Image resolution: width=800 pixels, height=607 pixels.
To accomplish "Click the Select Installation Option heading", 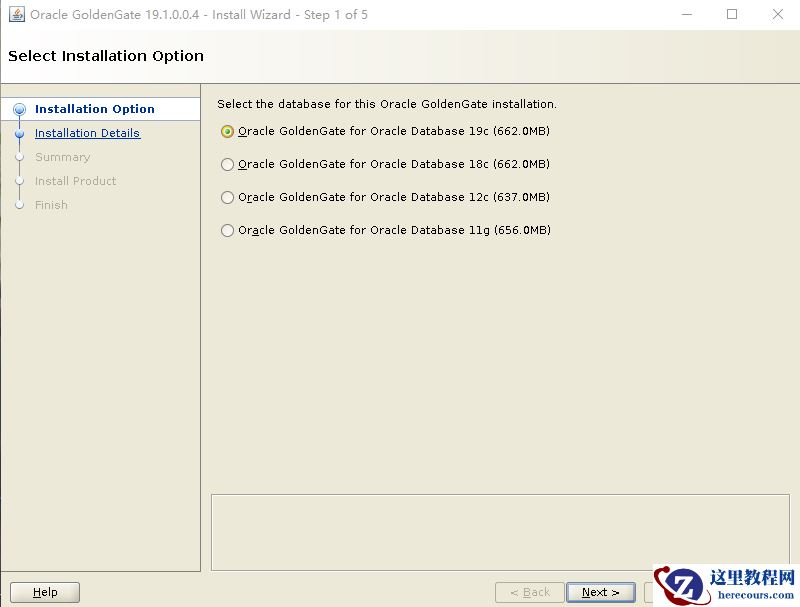I will [x=106, y=56].
